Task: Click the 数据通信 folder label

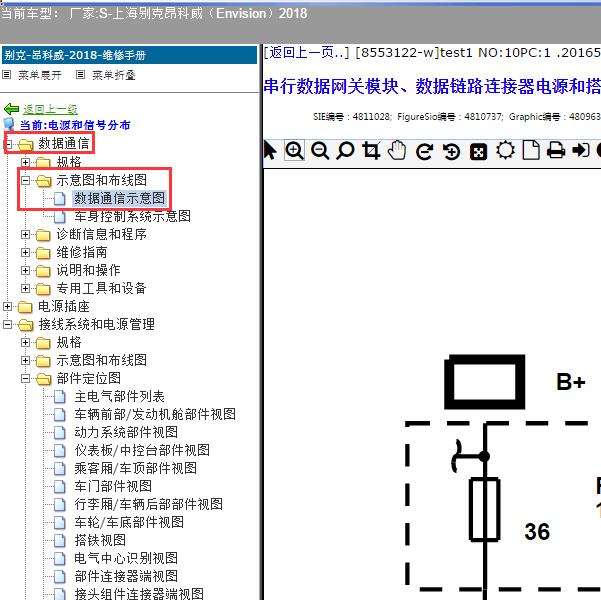Action: (x=63, y=144)
